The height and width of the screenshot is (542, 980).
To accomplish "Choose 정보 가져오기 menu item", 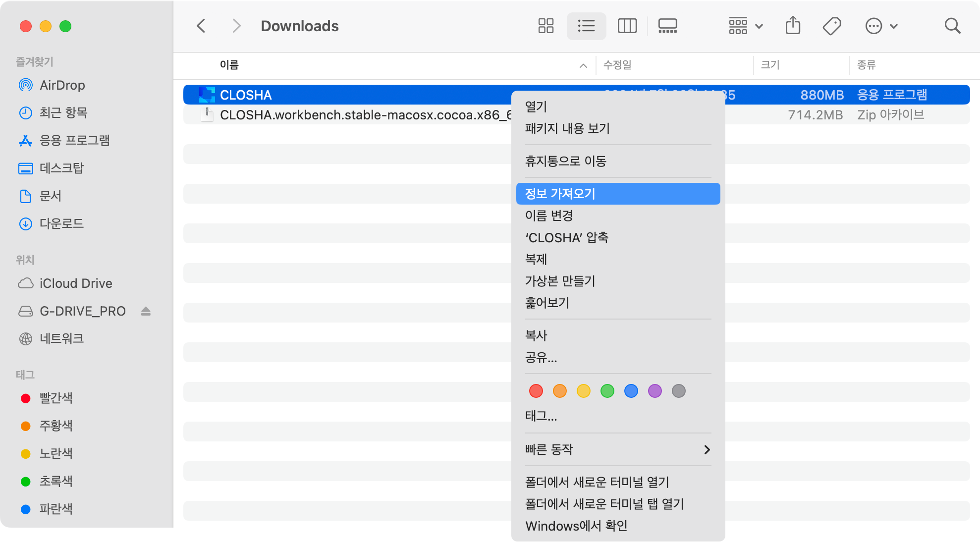I will click(618, 194).
